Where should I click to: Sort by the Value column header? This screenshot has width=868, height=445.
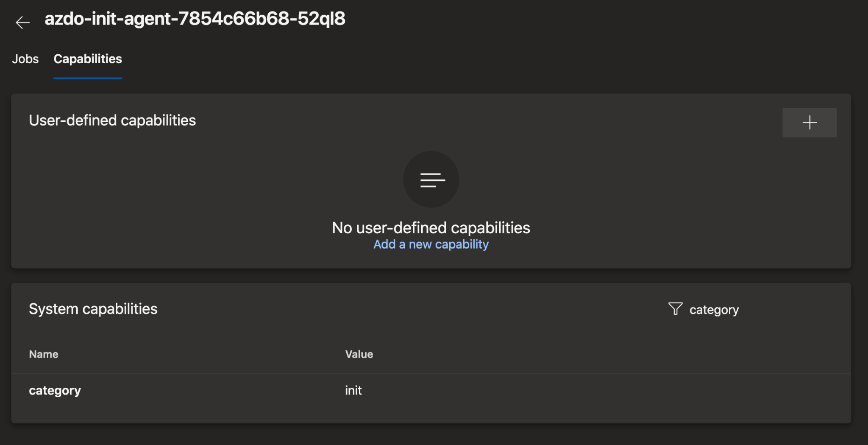(359, 354)
